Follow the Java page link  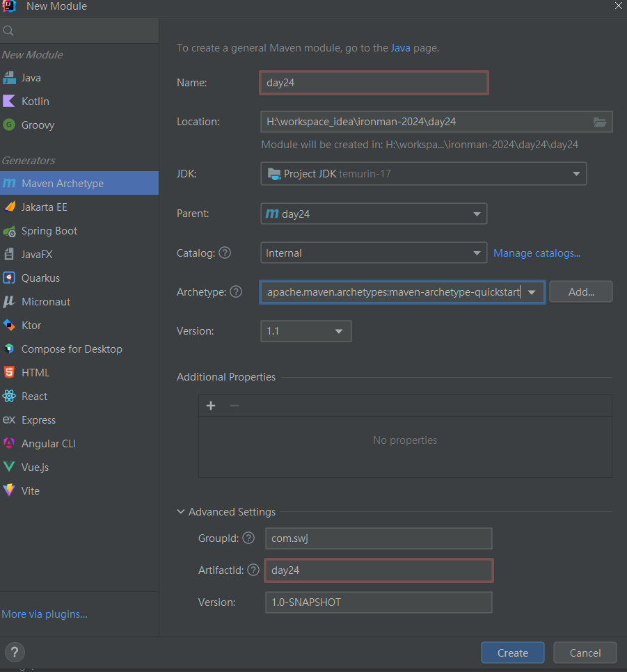tap(400, 48)
